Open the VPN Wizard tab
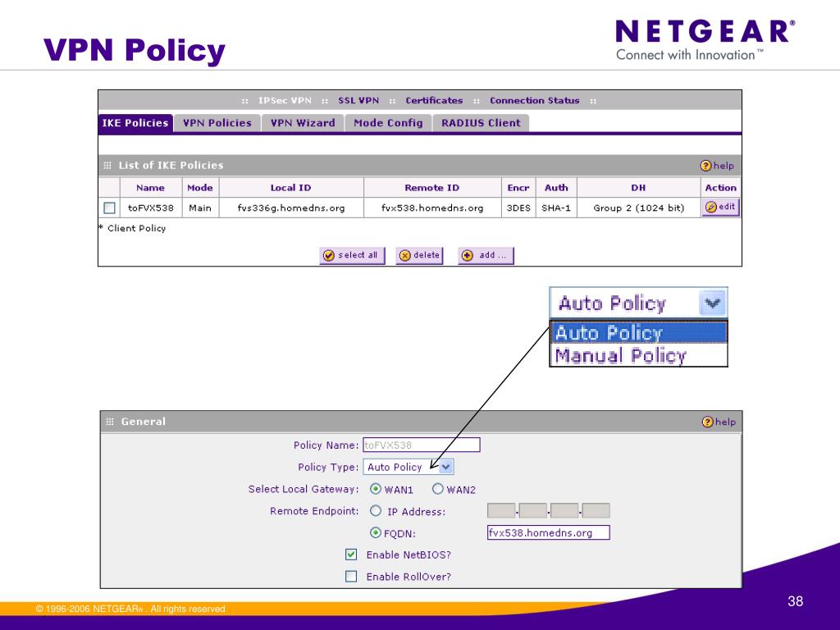Viewport: 840px width, 630px height. pyautogui.click(x=303, y=123)
